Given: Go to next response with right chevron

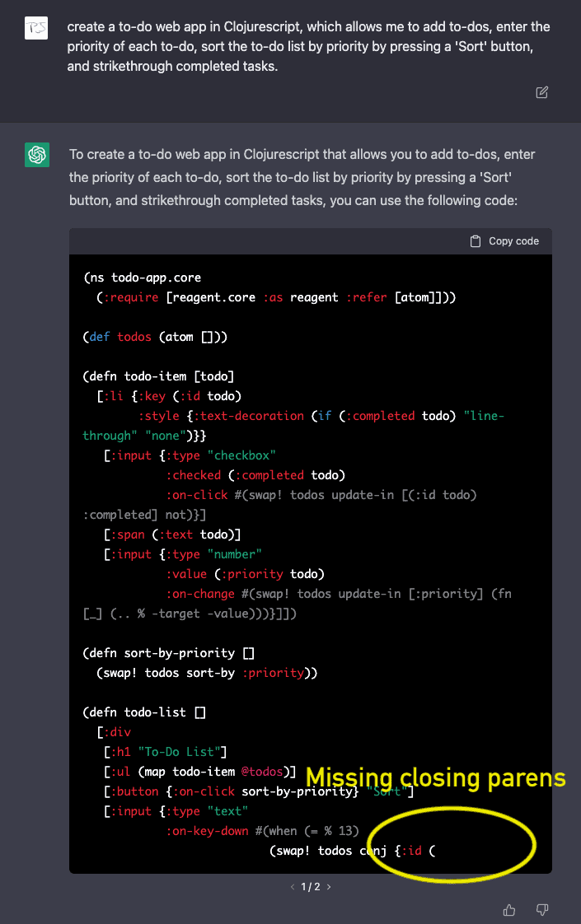Looking at the screenshot, I should point(329,887).
